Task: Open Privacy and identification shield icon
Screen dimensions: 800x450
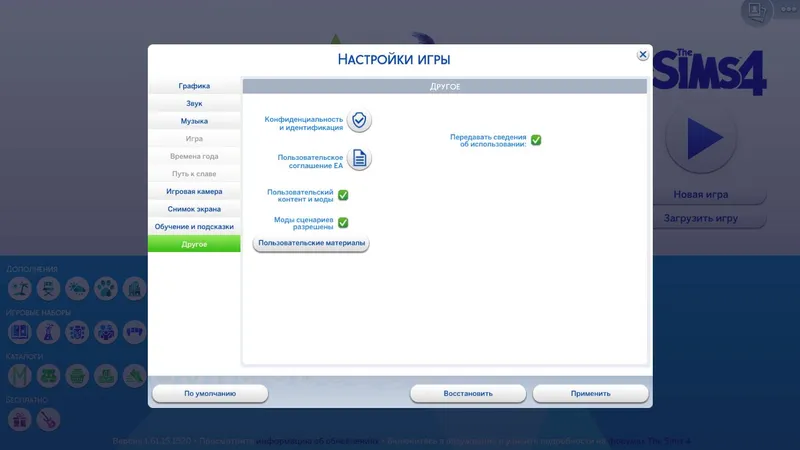Action: coord(359,120)
